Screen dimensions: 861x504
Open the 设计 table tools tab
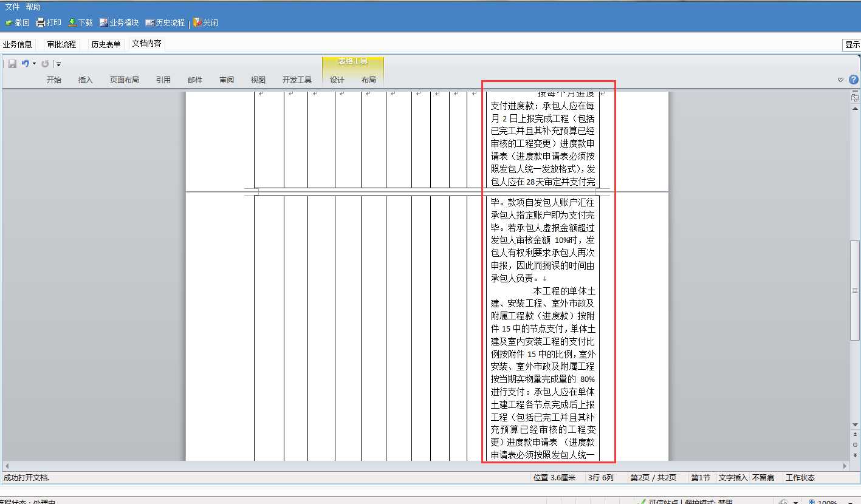click(337, 80)
